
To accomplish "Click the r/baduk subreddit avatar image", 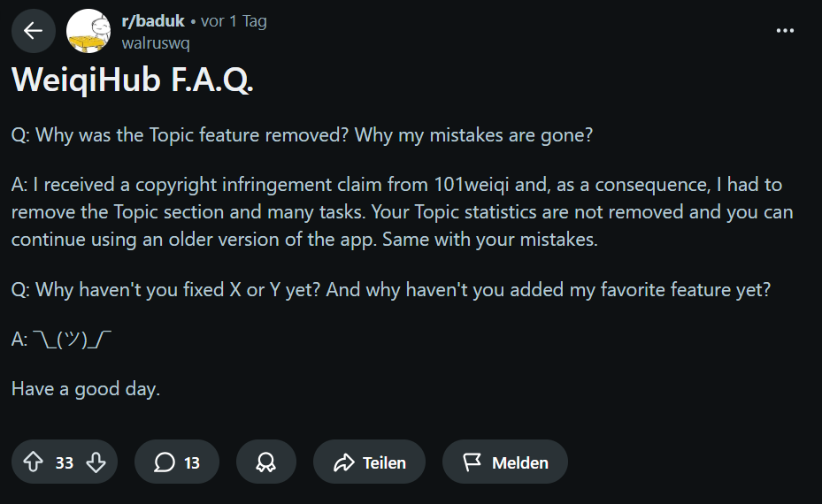I will (89, 32).
